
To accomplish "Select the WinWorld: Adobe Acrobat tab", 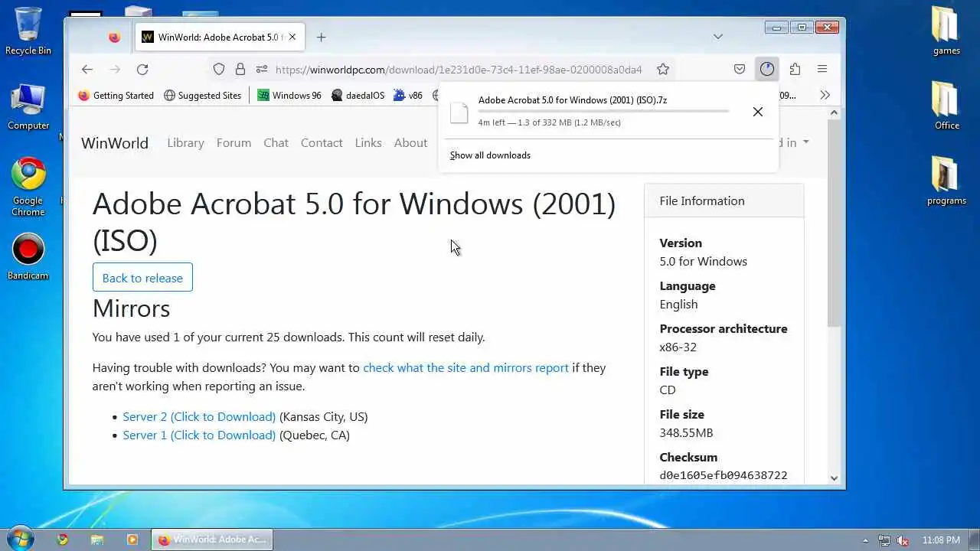I will pos(220,37).
